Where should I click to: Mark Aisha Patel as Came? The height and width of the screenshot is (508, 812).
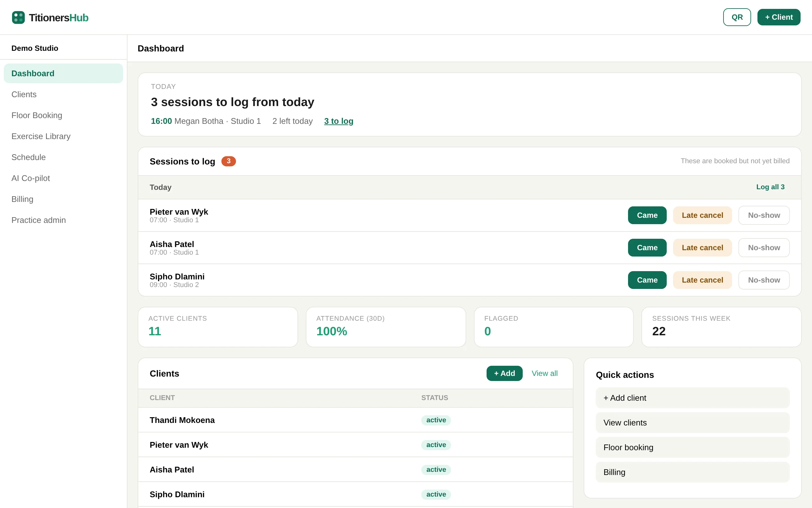[647, 248]
